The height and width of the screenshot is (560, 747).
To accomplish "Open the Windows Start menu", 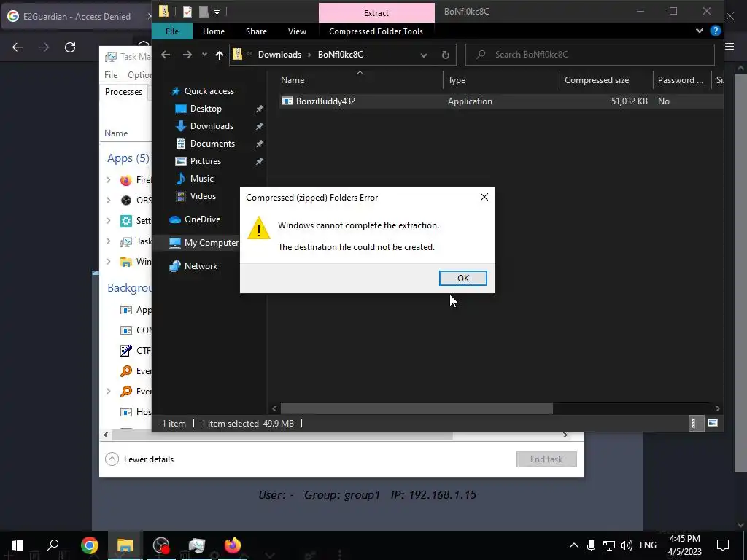I will pyautogui.click(x=18, y=545).
